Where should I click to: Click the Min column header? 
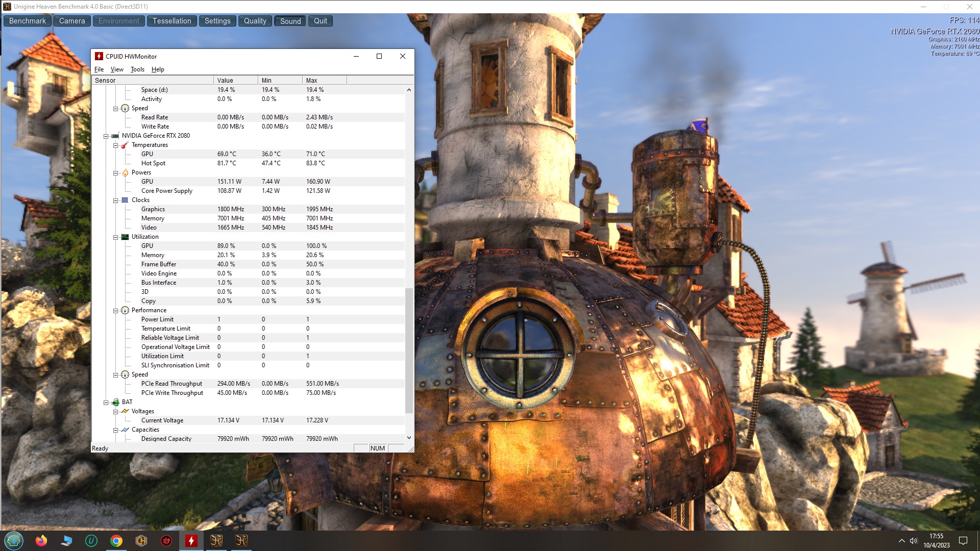(x=280, y=80)
